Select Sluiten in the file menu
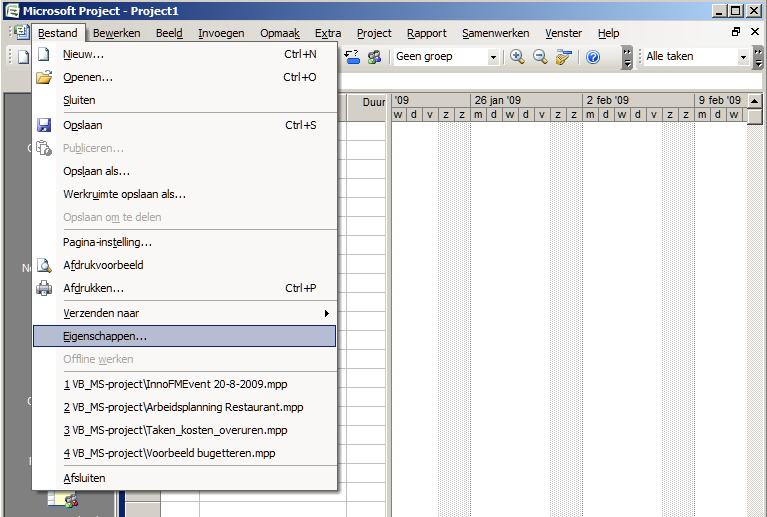Image resolution: width=767 pixels, height=517 pixels. pyautogui.click(x=184, y=100)
